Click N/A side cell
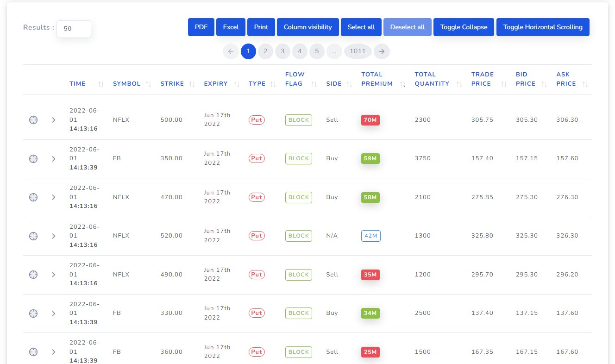 (332, 236)
